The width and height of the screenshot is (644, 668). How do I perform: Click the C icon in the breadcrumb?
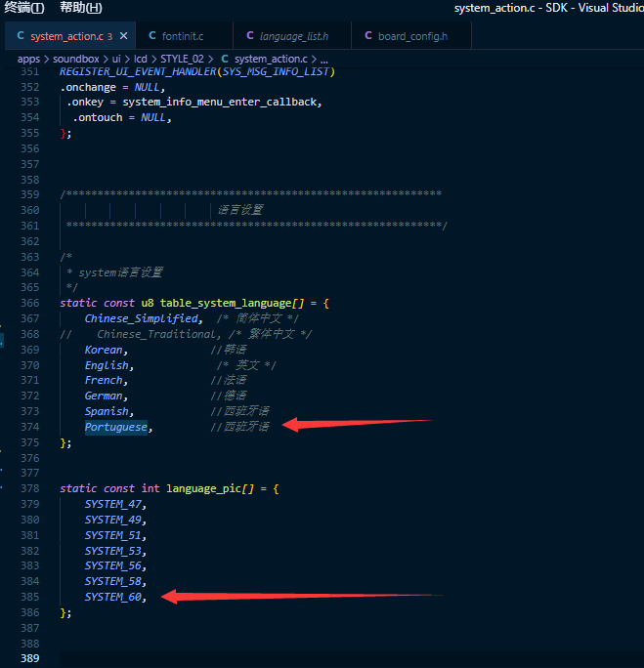[x=225, y=59]
